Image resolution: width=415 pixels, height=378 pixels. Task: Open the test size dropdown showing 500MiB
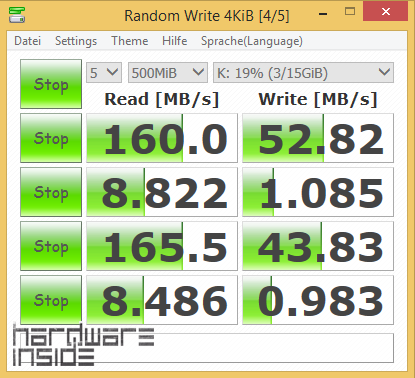pos(168,73)
